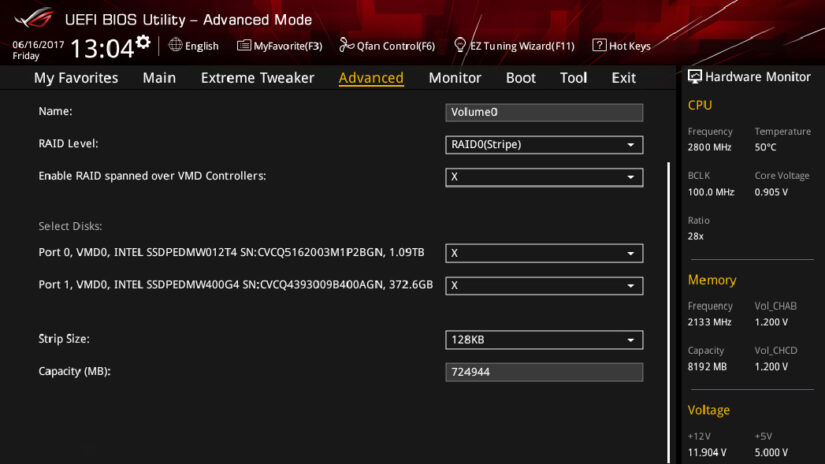Open the Strip Size 128KB dropdown
Image resolution: width=825 pixels, height=464 pixels.
pos(543,340)
